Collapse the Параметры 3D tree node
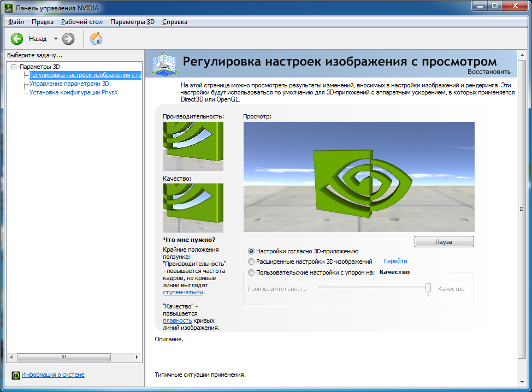 point(14,67)
